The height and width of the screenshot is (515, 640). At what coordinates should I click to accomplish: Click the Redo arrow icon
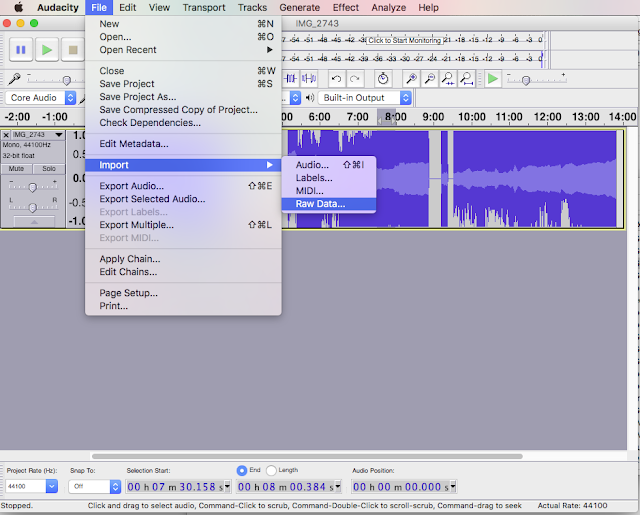click(x=355, y=79)
